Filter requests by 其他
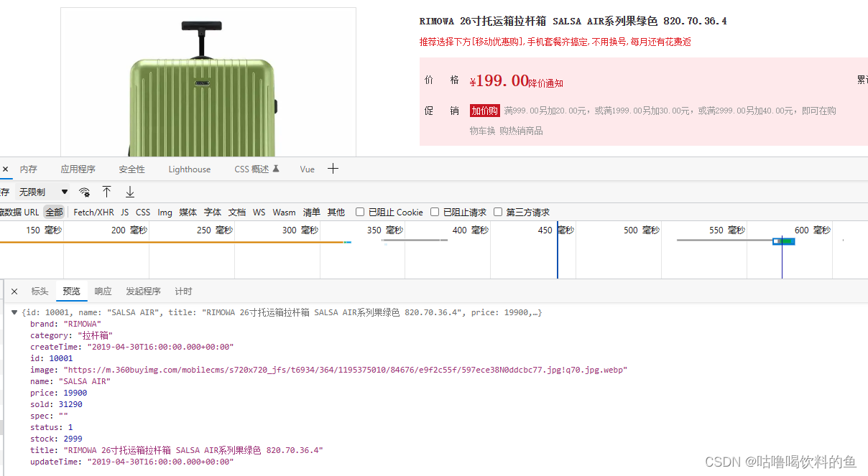The height and width of the screenshot is (476, 868). [336, 212]
